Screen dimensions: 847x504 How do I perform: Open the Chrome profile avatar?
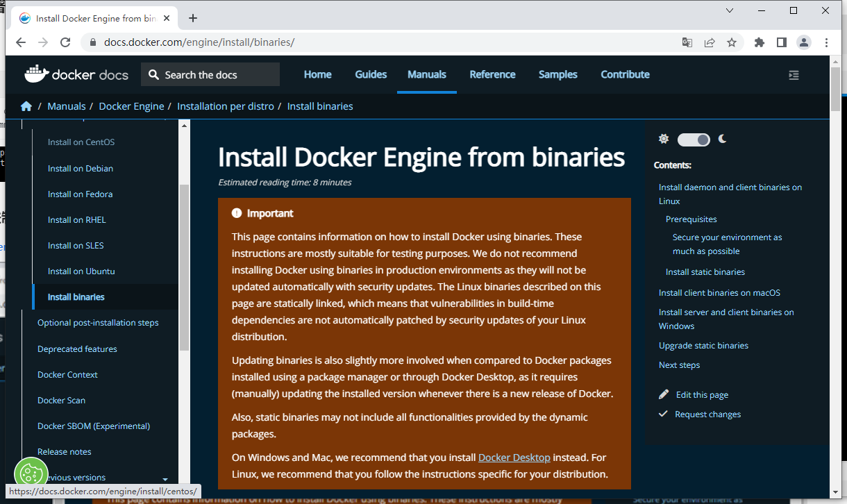pyautogui.click(x=804, y=42)
